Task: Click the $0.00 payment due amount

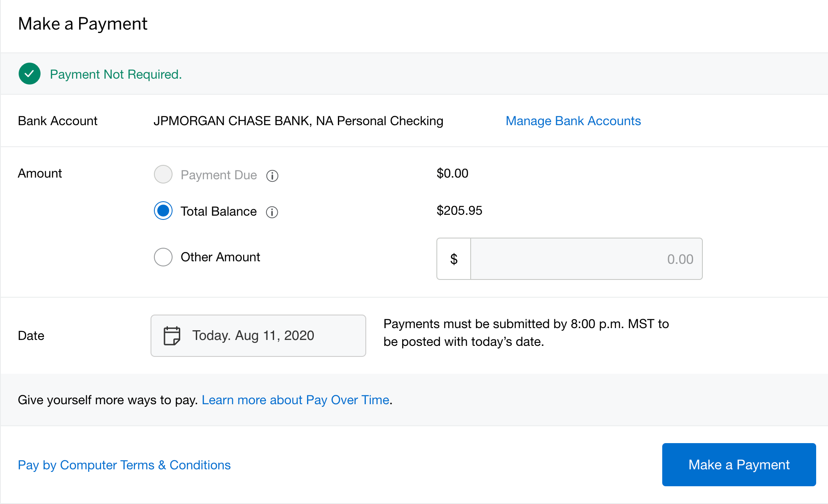Action: [x=452, y=173]
